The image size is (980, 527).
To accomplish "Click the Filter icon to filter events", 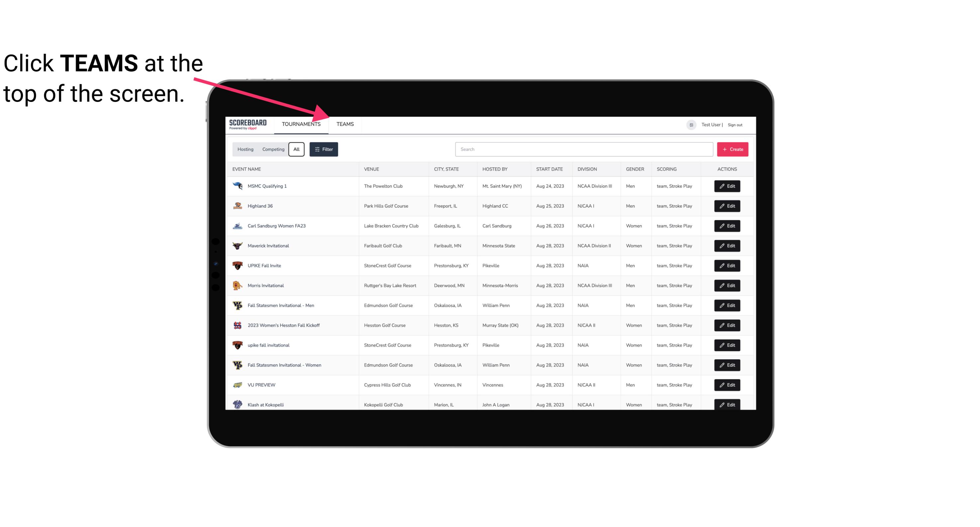I will click(x=323, y=149).
